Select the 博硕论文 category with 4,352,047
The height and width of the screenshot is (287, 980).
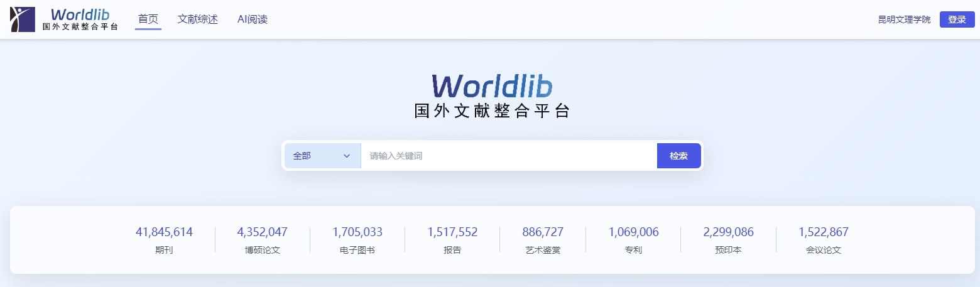[262, 240]
